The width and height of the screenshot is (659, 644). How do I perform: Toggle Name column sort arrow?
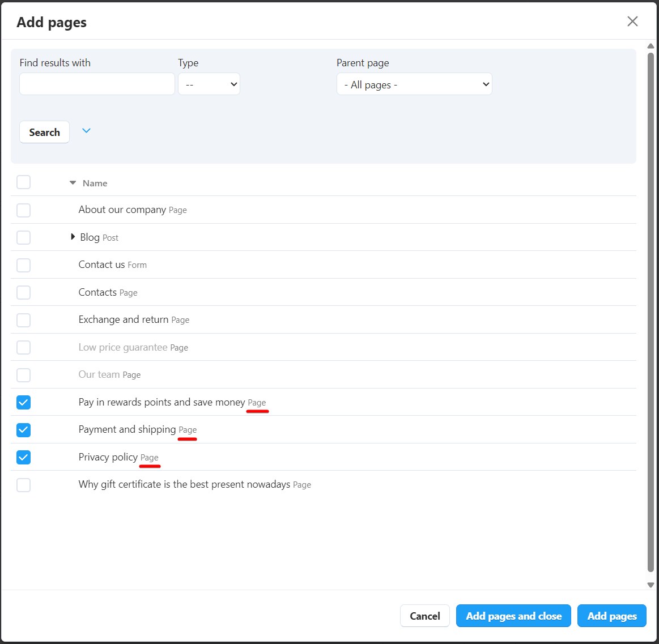(x=73, y=183)
